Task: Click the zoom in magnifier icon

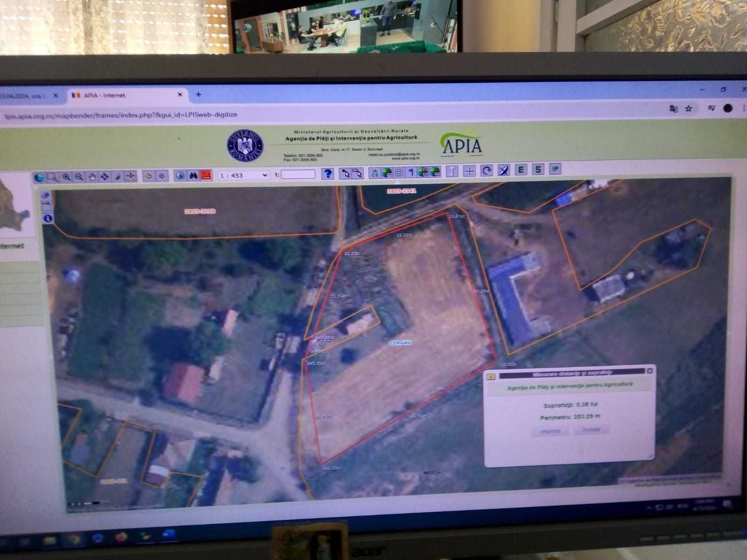Action: 66,177
